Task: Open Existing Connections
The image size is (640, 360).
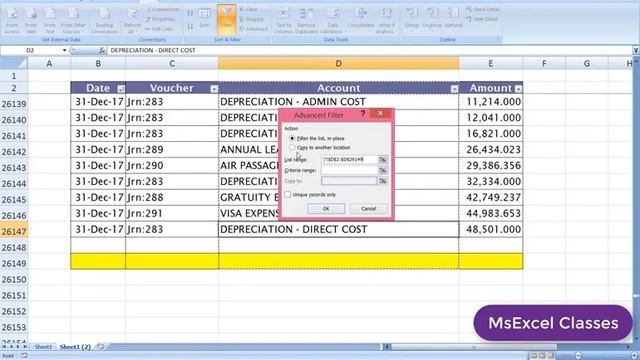Action: coord(104,20)
